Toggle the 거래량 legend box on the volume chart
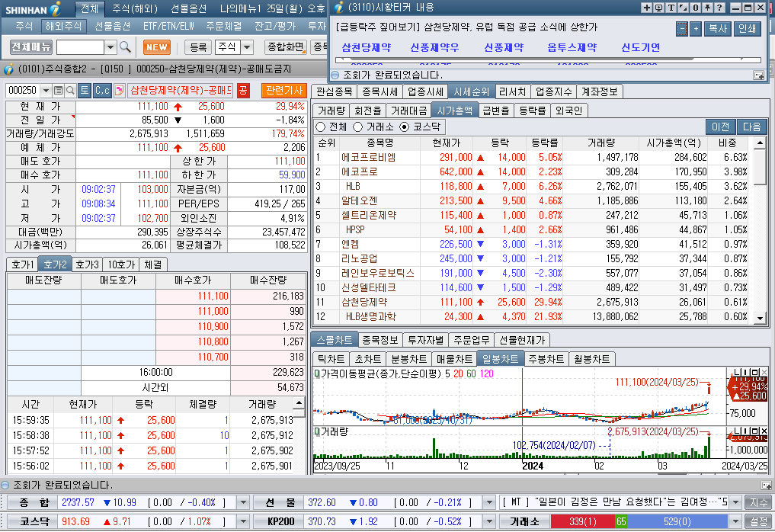Image resolution: width=775 pixels, height=532 pixels. click(317, 431)
